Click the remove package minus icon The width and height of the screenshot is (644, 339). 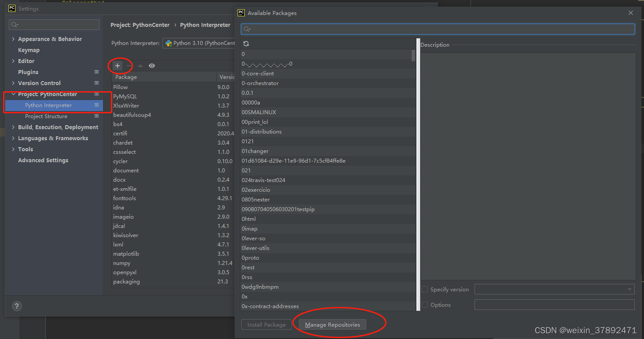[x=129, y=66]
